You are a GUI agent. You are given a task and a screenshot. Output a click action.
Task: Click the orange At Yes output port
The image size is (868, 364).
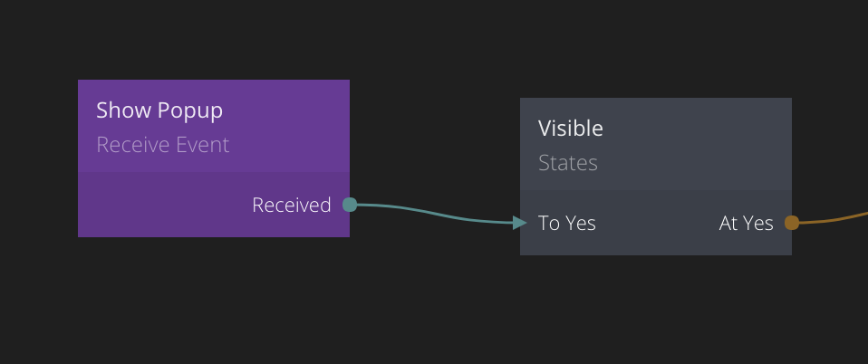[791, 223]
